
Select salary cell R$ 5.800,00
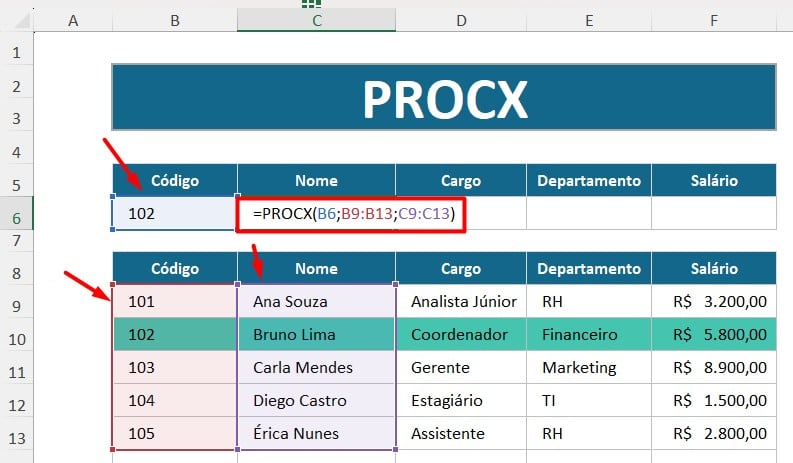[714, 334]
